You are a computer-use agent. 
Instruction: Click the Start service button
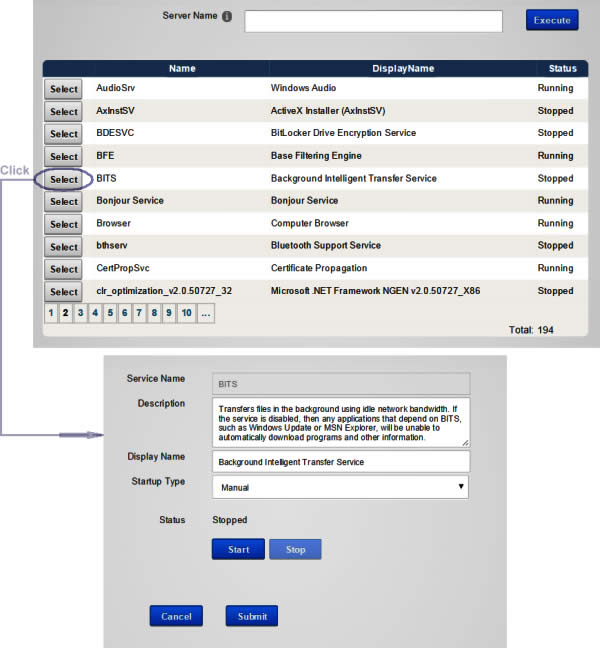click(238, 549)
